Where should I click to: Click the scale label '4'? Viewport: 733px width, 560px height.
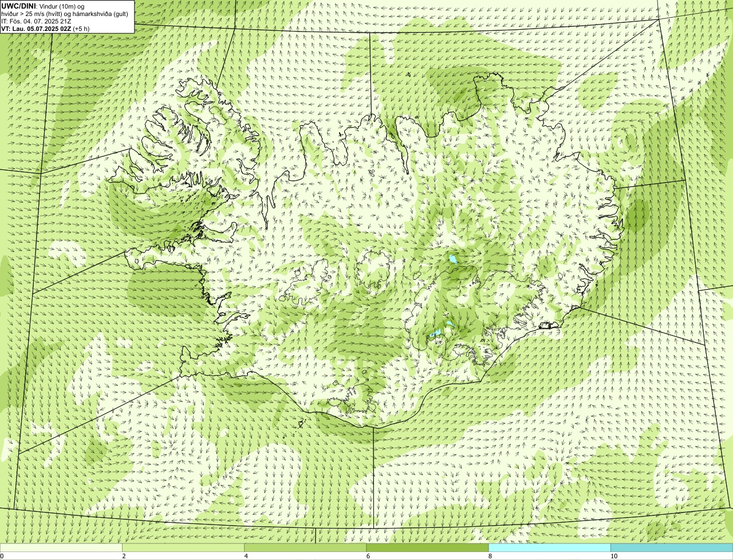pyautogui.click(x=246, y=556)
